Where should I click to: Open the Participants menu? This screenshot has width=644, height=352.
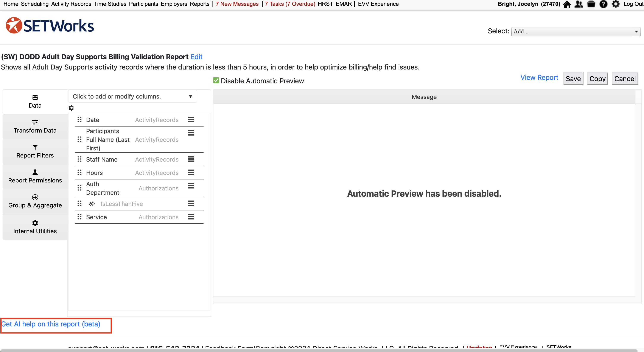tap(143, 4)
